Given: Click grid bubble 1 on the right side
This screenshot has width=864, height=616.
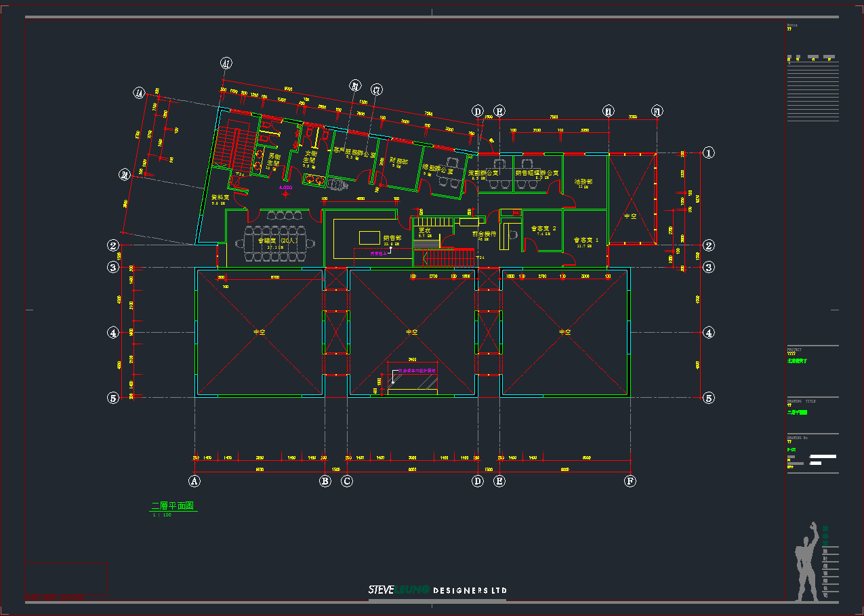Looking at the screenshot, I should click(708, 152).
